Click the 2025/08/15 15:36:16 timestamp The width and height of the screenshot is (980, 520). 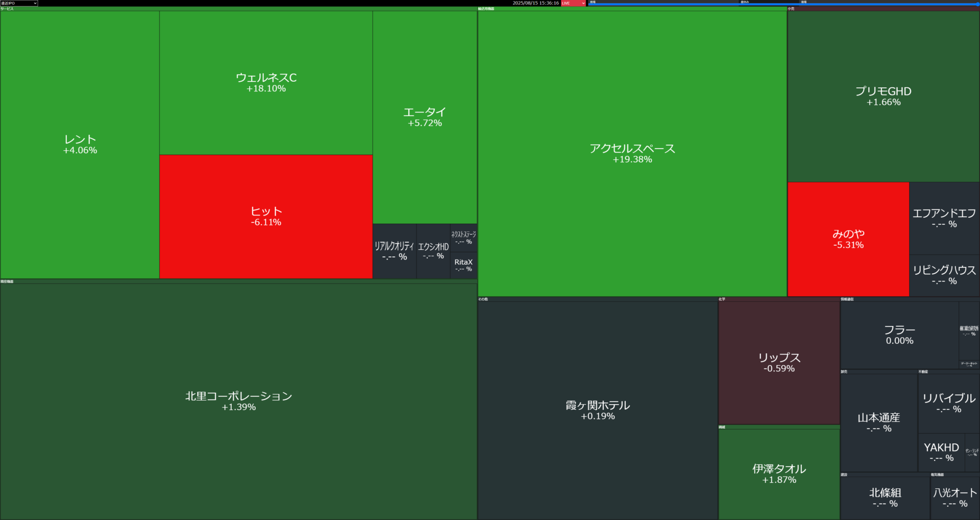(x=535, y=3)
